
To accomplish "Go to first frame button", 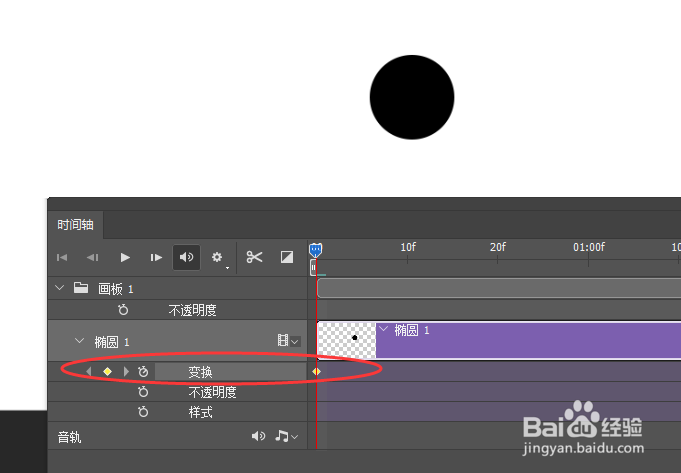I will click(62, 258).
